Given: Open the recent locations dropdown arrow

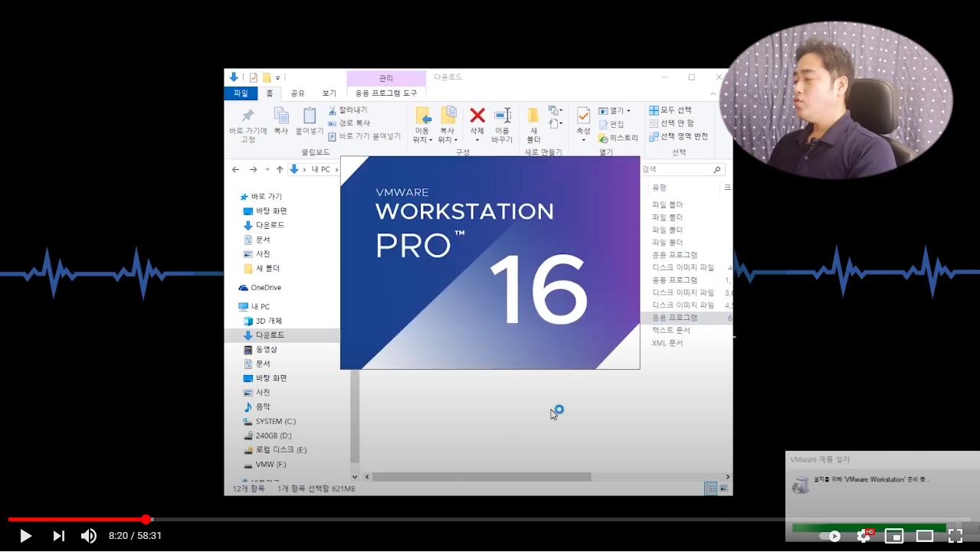Looking at the screenshot, I should pos(267,169).
